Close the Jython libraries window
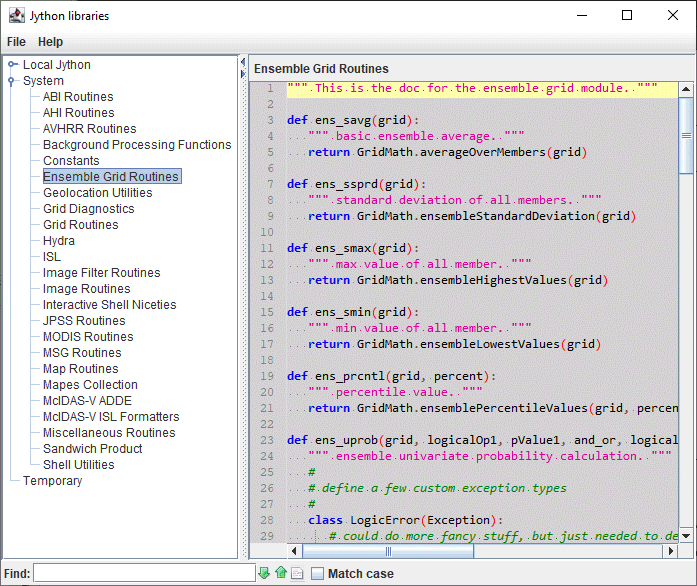This screenshot has width=697, height=586. 673,16
